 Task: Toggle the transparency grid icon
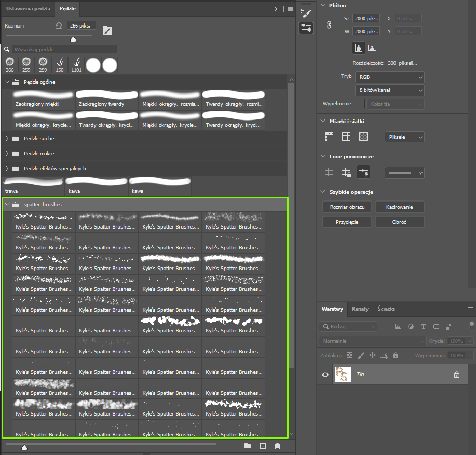363,137
